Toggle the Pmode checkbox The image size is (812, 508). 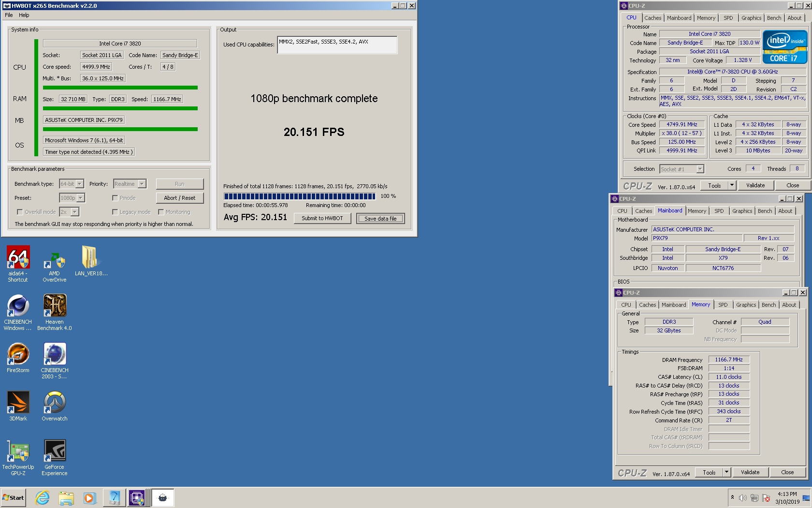(x=115, y=198)
